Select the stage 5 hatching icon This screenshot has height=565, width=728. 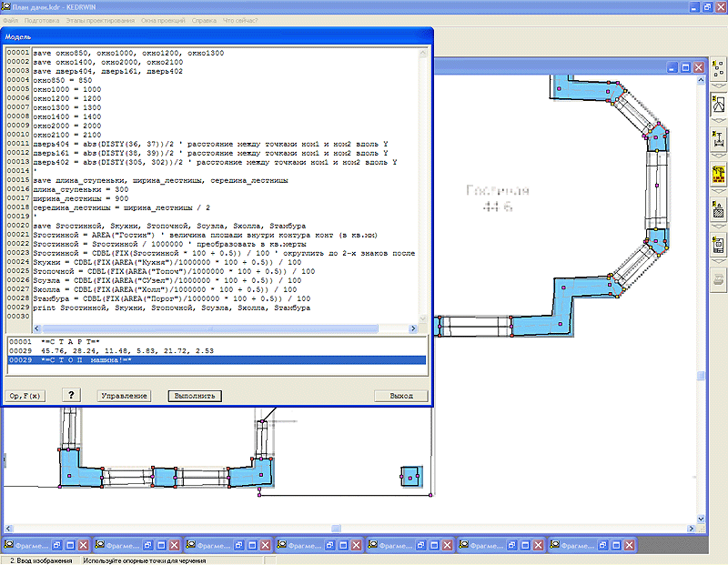tap(718, 209)
